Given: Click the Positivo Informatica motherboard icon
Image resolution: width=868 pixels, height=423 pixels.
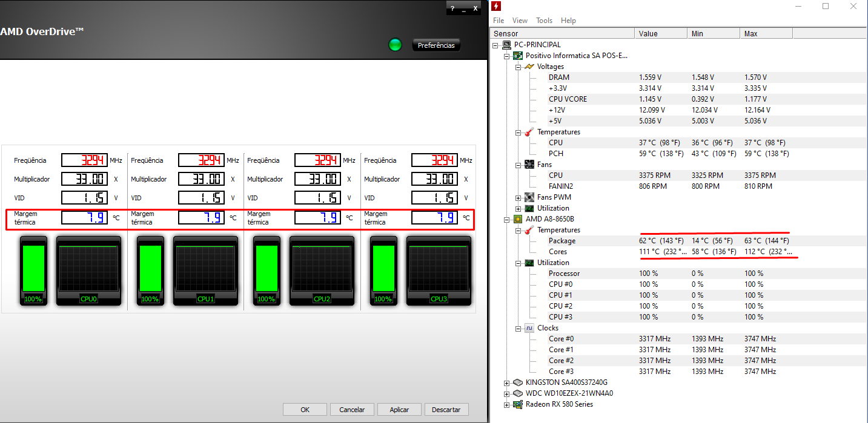Looking at the screenshot, I should (518, 56).
